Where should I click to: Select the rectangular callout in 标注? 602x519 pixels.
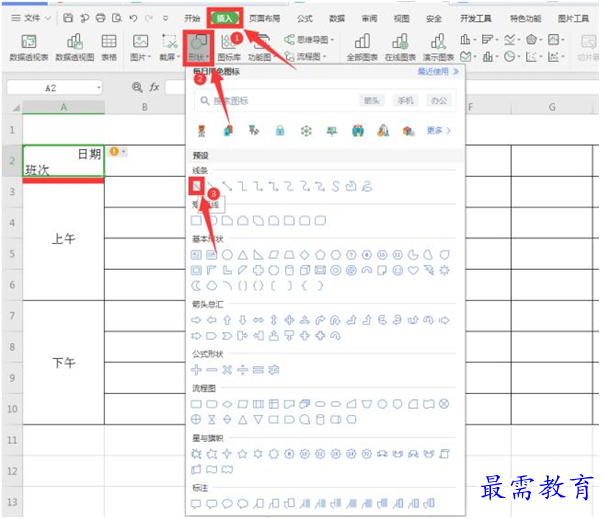pyautogui.click(x=196, y=503)
